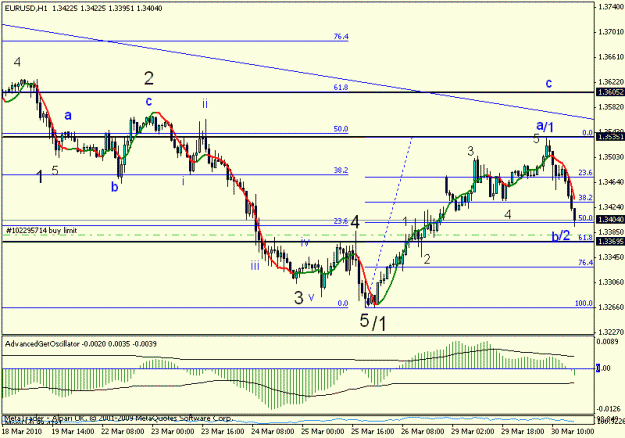Click the '26 Mar 08:00' time label
The image size is (625, 438).
pos(423,432)
